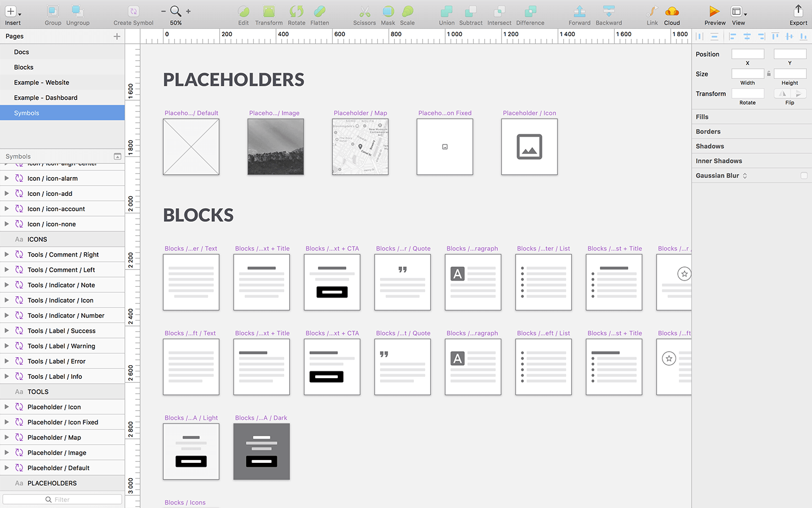Image resolution: width=812 pixels, height=508 pixels.
Task: Expand Placeholder / Default layer
Action: [x=6, y=468]
